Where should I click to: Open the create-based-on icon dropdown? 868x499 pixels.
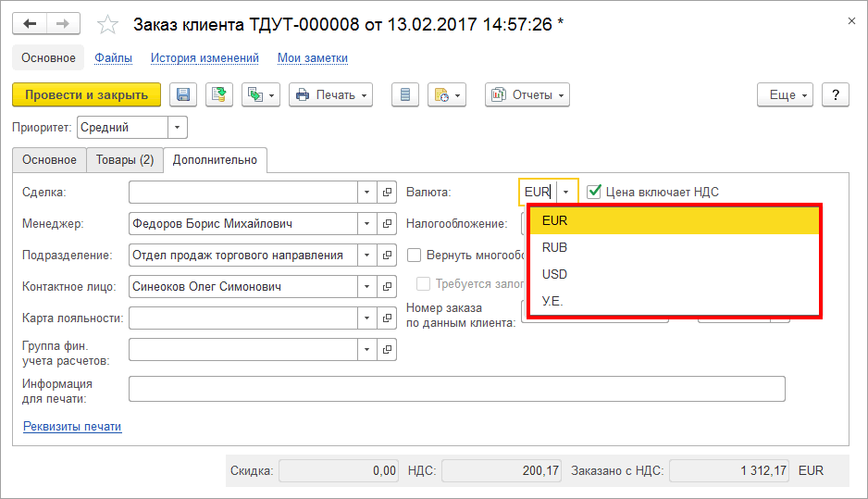click(x=261, y=94)
